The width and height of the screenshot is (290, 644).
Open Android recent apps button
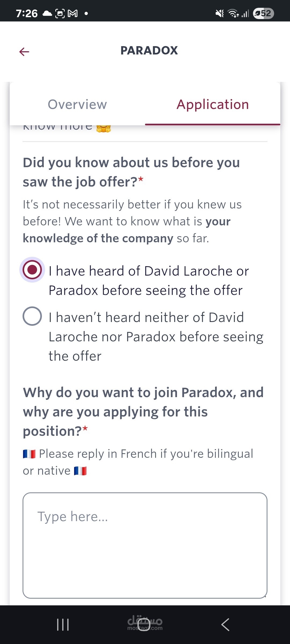[x=63, y=625]
